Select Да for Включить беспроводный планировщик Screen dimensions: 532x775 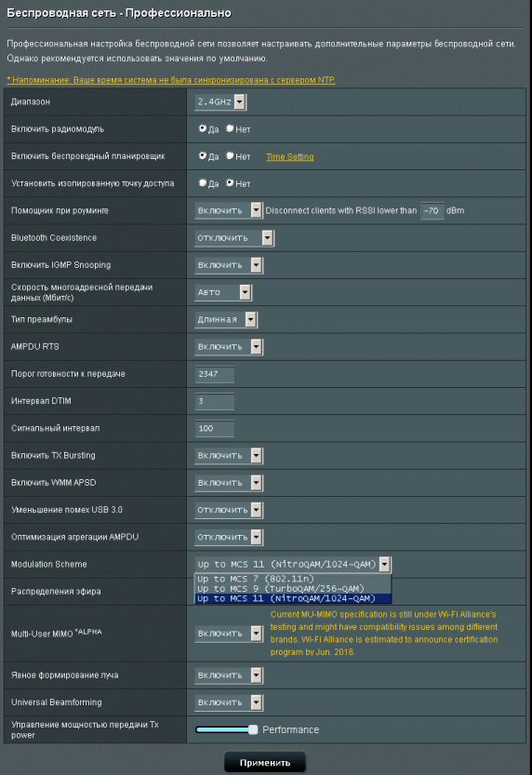coord(202,155)
